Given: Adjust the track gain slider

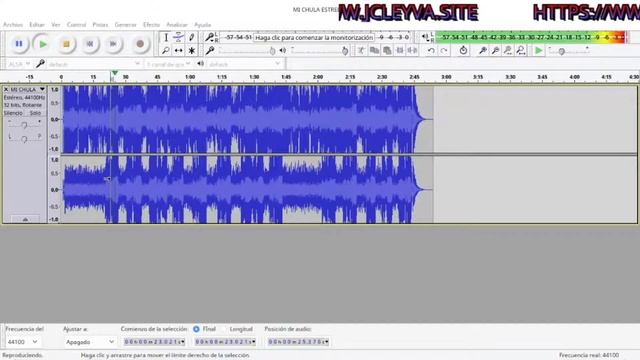Looking at the screenshot, I should coord(24,124).
